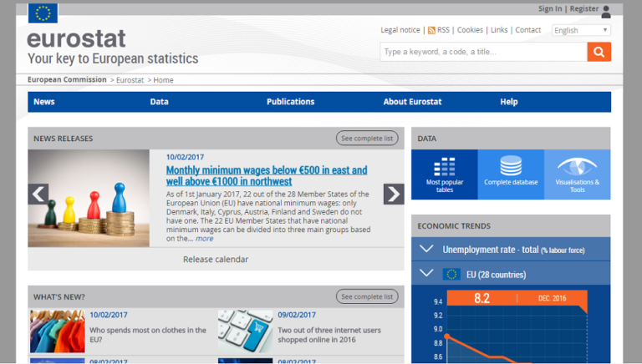Collapse the EU (28 countries) chevron
This screenshot has width=642, height=364.
coord(426,273)
